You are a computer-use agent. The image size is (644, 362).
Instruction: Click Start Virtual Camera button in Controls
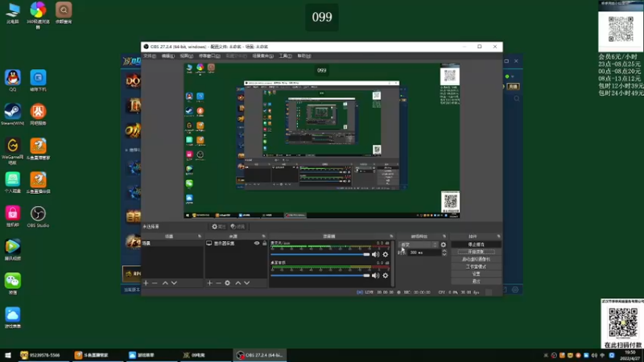476,259
